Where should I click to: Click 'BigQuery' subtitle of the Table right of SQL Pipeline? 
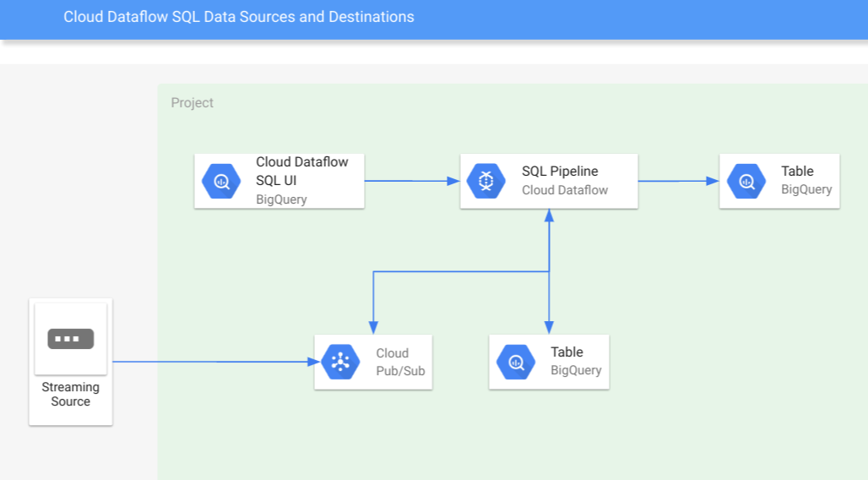[x=806, y=189]
